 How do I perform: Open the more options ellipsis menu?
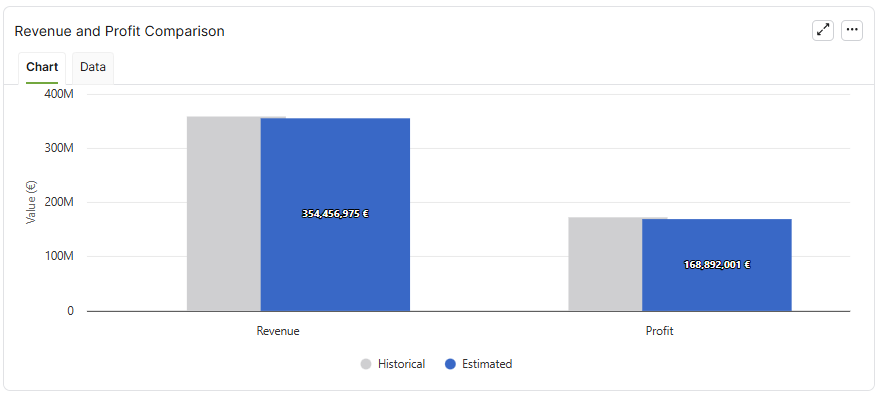(x=852, y=31)
